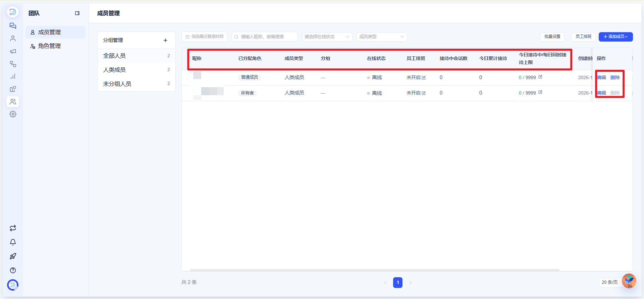Click the previous page arrow in pagination
This screenshot has width=644, height=299.
[x=385, y=283]
